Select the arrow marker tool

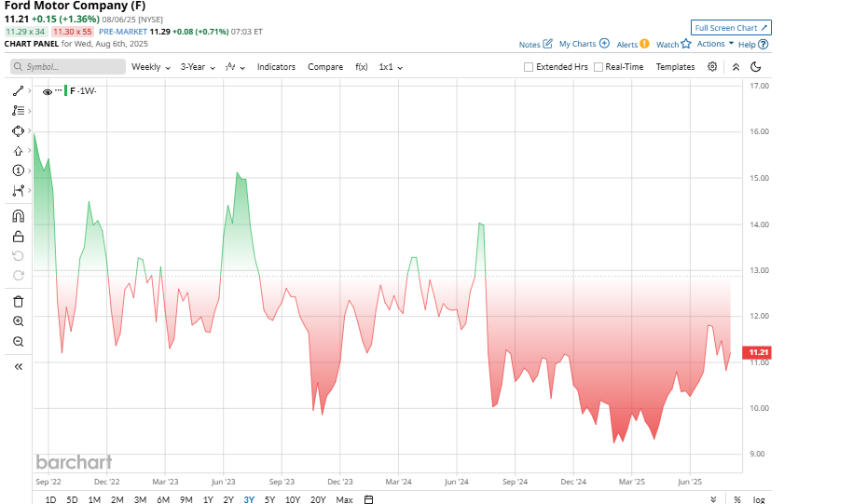18,151
